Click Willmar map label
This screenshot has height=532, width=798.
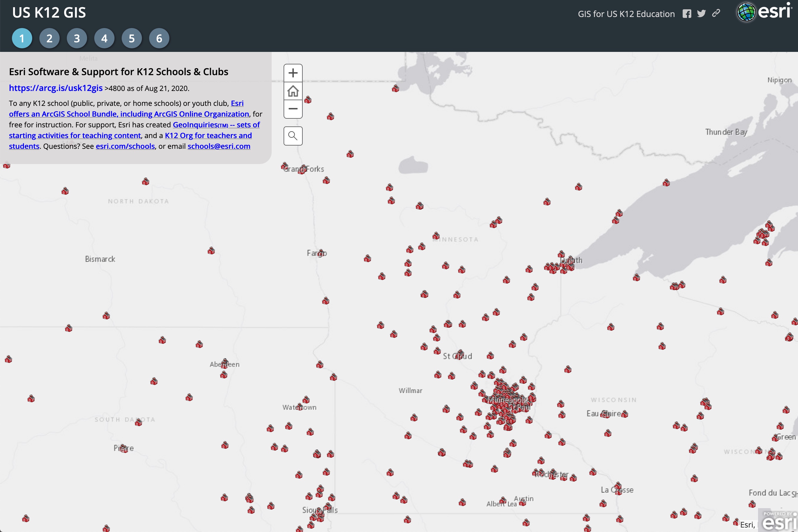pyautogui.click(x=411, y=391)
